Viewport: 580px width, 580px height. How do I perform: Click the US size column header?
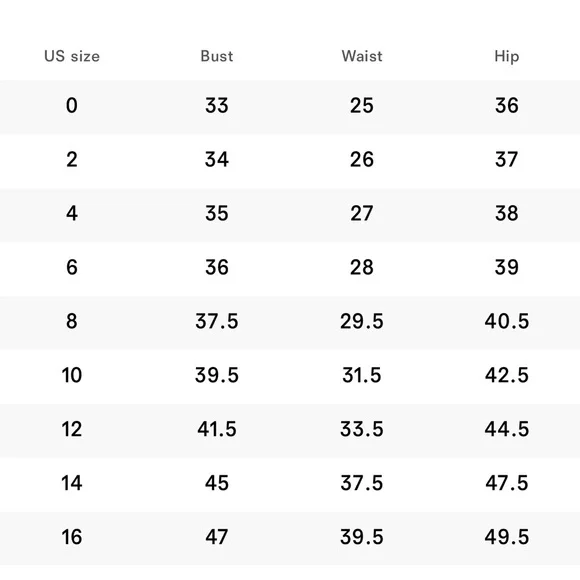[72, 56]
